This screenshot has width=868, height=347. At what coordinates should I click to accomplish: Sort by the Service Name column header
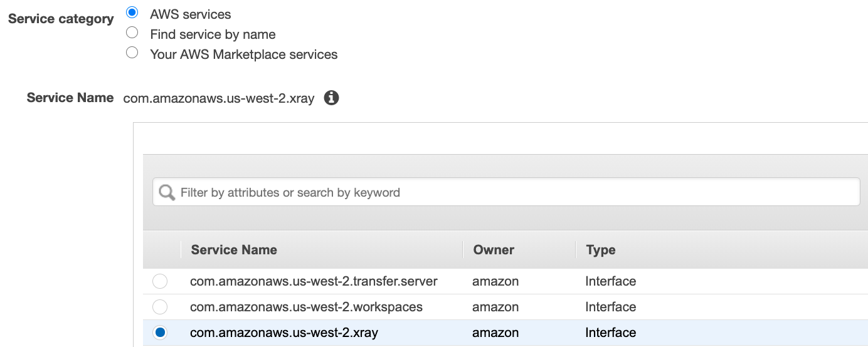pos(234,250)
